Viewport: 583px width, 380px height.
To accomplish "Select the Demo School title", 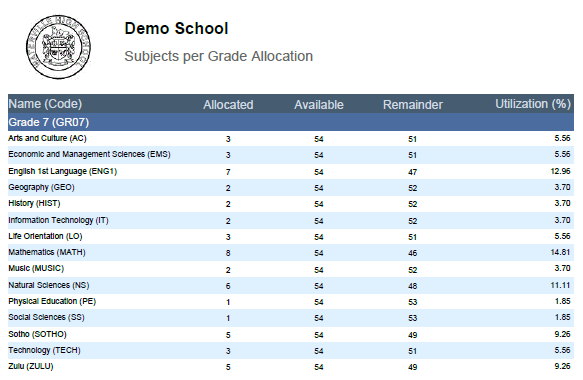I will 176,29.
